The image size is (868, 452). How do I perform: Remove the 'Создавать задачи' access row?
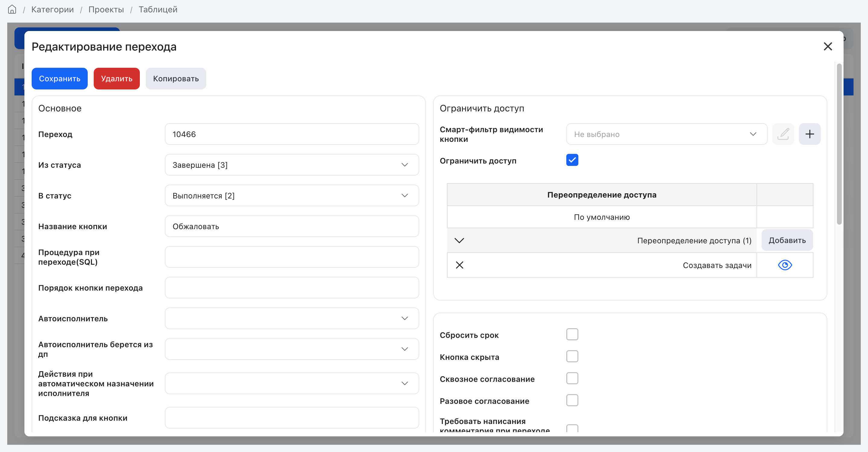459,265
